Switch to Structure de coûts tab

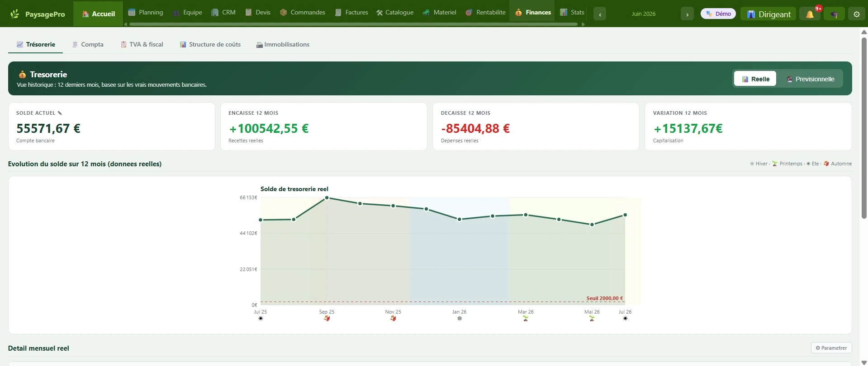pyautogui.click(x=210, y=44)
